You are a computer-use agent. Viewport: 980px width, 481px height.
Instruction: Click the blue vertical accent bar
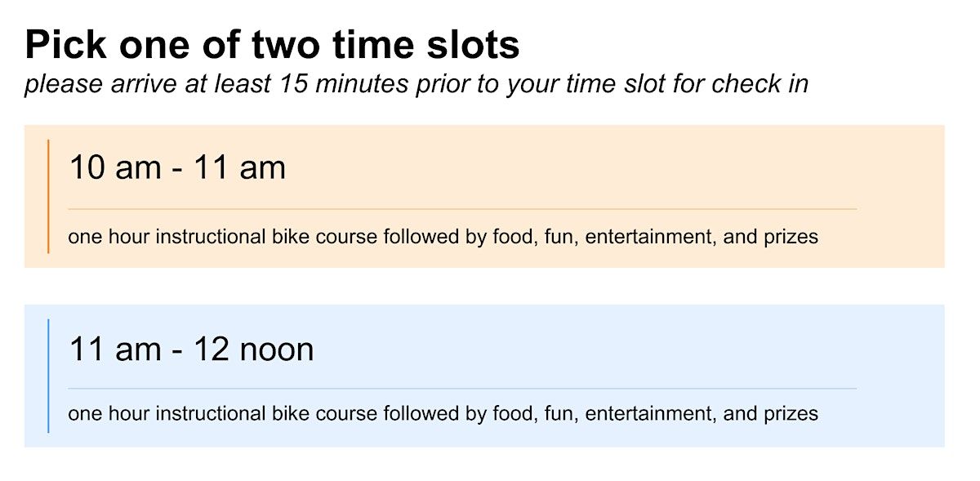[48, 376]
